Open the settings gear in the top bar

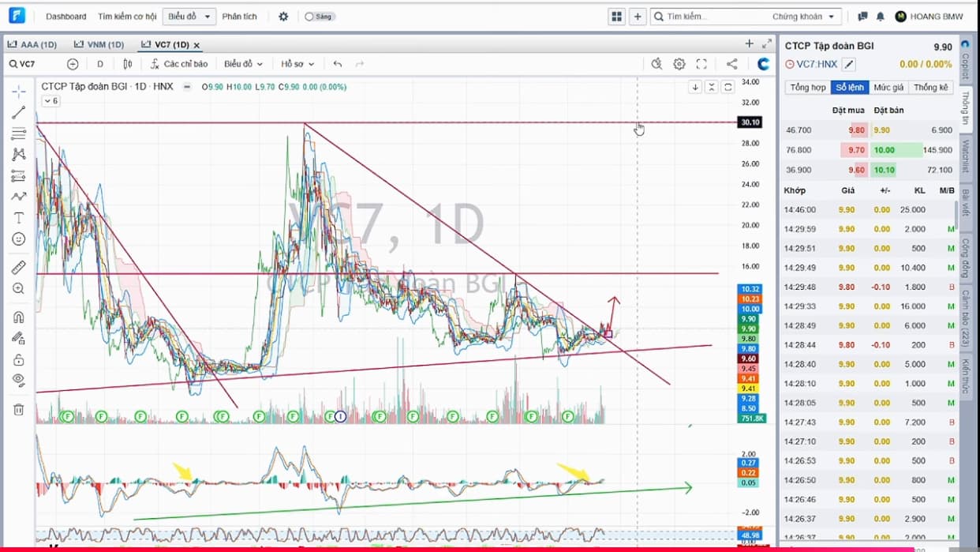(x=283, y=17)
